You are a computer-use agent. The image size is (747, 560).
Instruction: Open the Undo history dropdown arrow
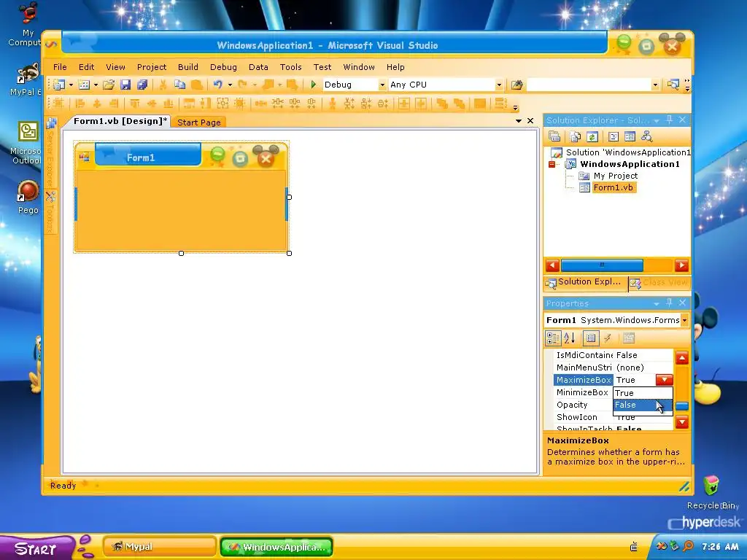(230, 85)
